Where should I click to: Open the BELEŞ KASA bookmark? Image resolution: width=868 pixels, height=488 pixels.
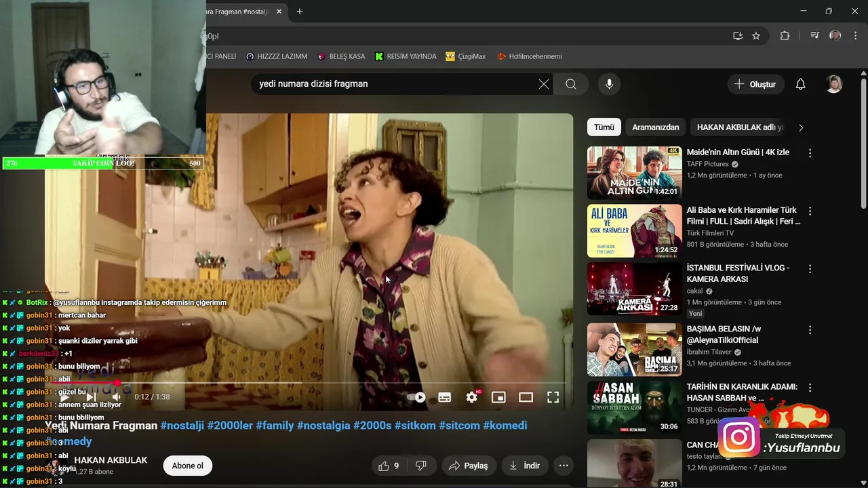click(341, 56)
